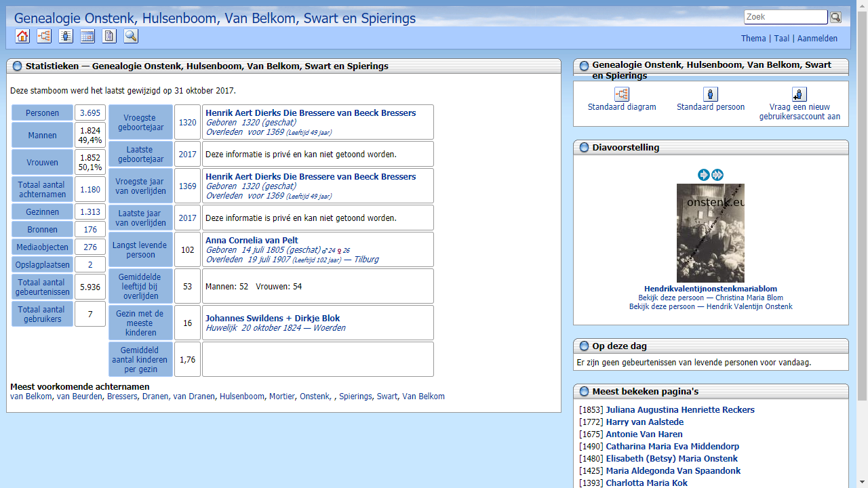The image size is (868, 488).
Task: Collapse the Diavoorstelling block using its round toggle
Action: [x=584, y=148]
